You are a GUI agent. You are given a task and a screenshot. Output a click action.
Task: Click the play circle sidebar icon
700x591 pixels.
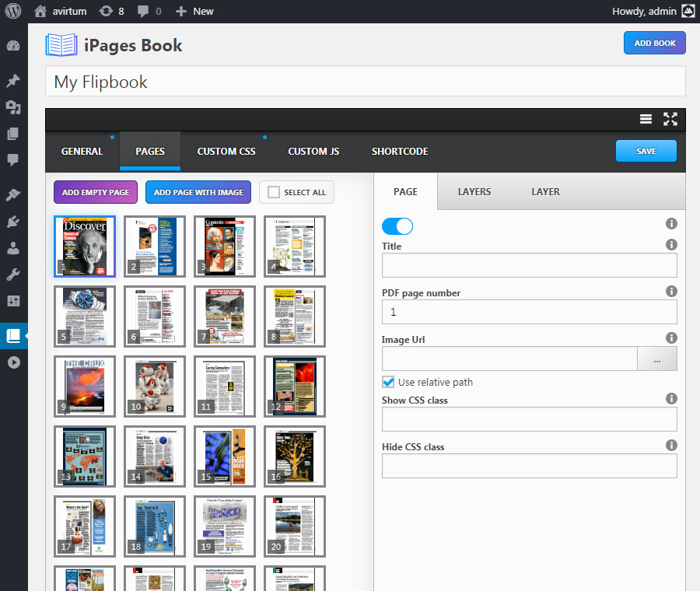coord(13,362)
